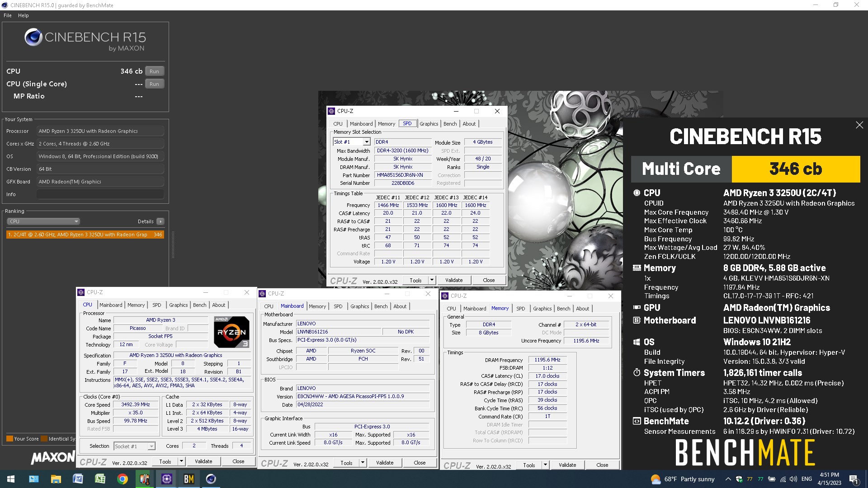
Task: Switch to Cinebench taskbar icon
Action: (211, 479)
